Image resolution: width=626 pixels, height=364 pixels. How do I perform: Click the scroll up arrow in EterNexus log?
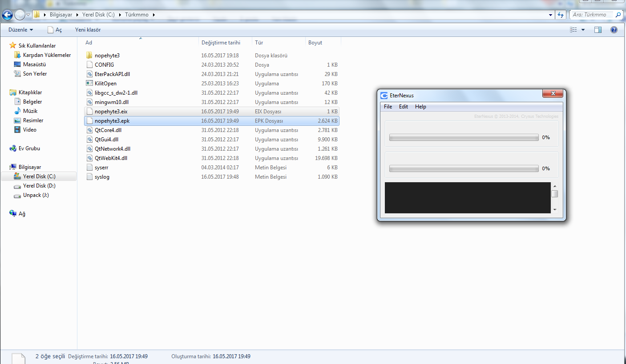(x=554, y=185)
